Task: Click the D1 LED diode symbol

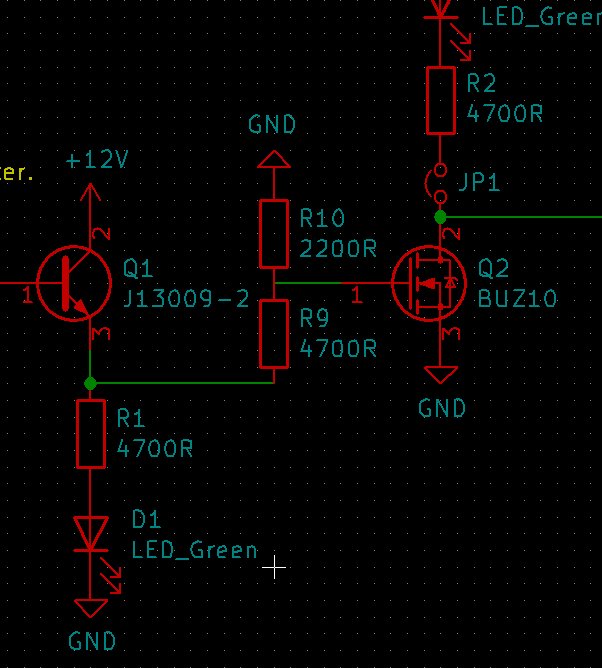Action: point(92,532)
